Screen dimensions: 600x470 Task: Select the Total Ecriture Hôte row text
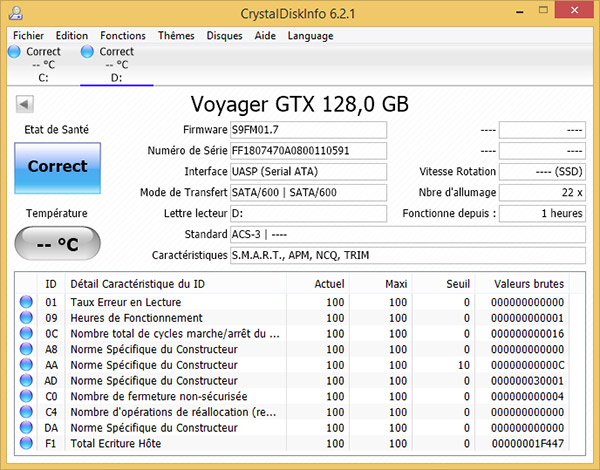(x=116, y=443)
